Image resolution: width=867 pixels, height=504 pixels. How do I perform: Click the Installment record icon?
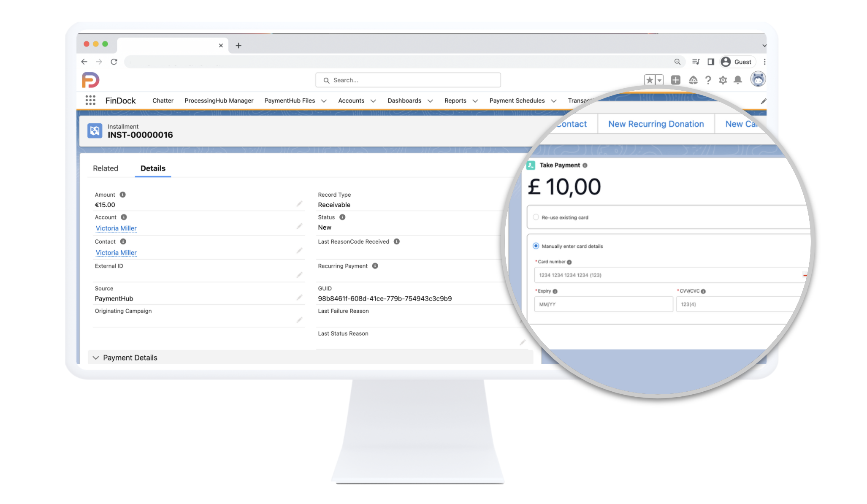tap(95, 130)
